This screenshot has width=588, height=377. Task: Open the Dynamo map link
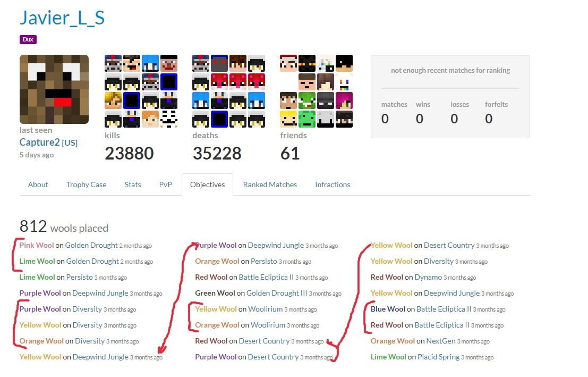point(428,277)
